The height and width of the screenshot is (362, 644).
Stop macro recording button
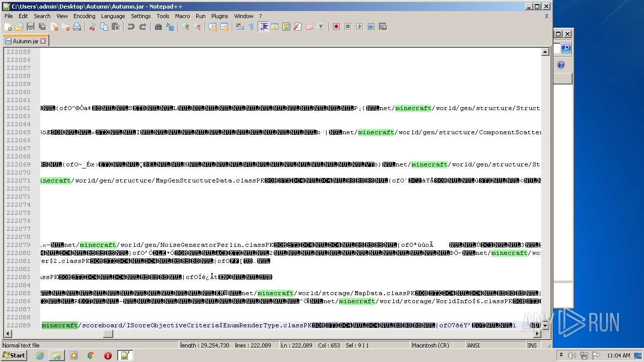pyautogui.click(x=348, y=27)
